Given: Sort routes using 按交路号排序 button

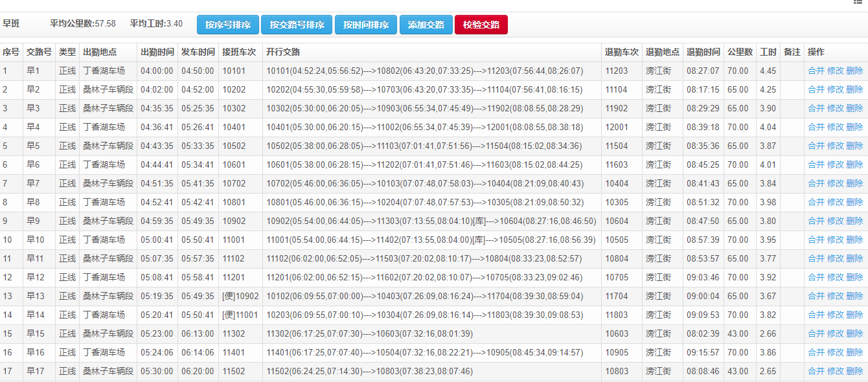Looking at the screenshot, I should click(x=297, y=25).
